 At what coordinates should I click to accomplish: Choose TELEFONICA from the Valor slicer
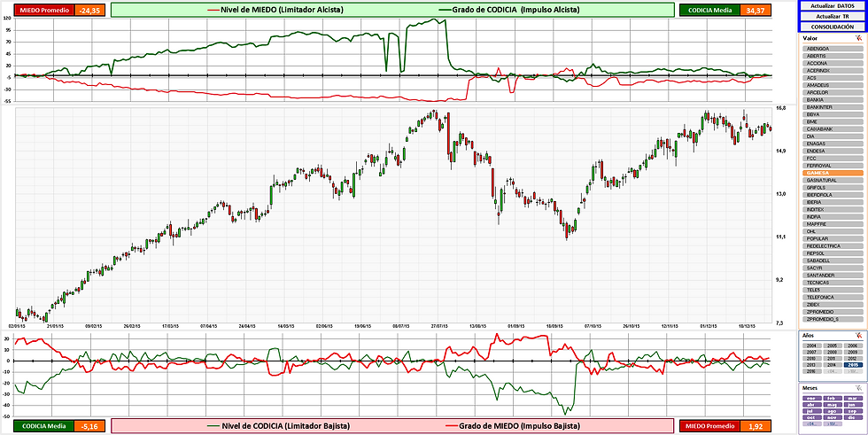click(x=833, y=297)
